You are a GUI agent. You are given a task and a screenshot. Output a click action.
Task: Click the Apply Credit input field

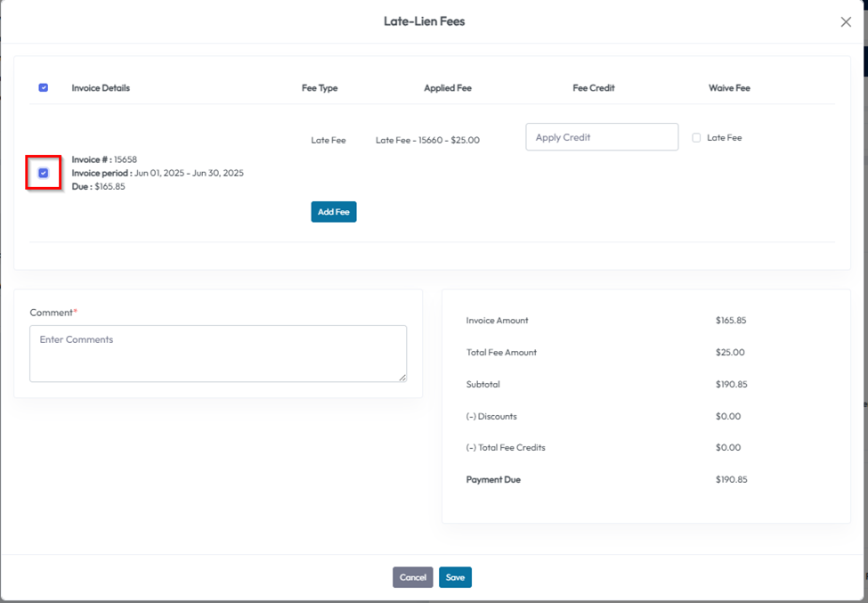(x=602, y=137)
